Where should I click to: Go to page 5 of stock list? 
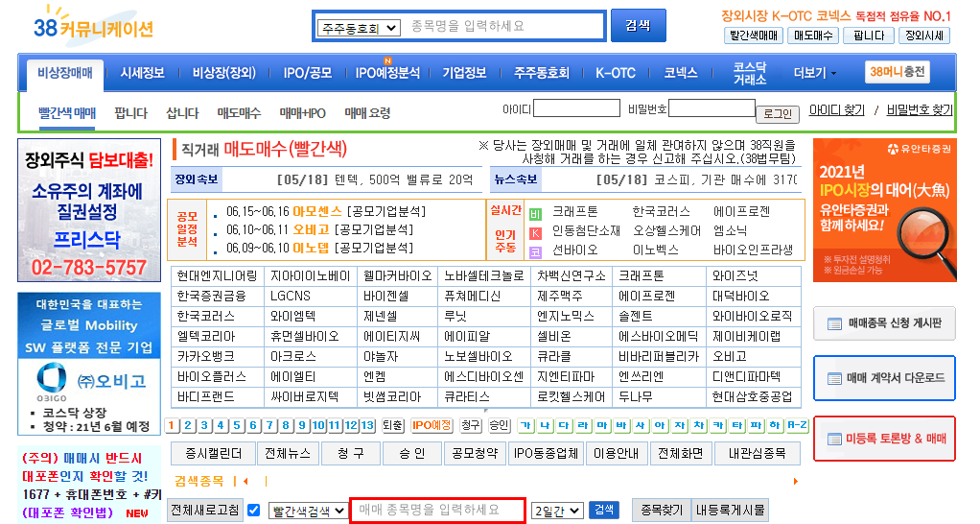point(236,426)
